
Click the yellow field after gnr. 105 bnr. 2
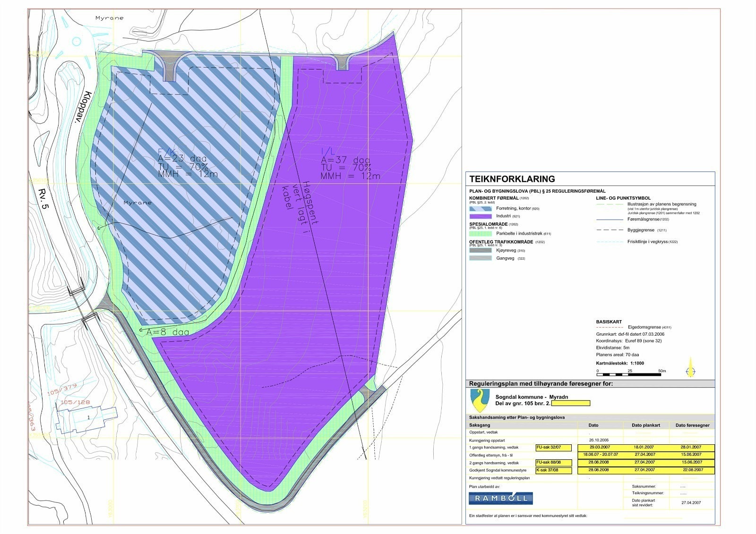point(571,404)
